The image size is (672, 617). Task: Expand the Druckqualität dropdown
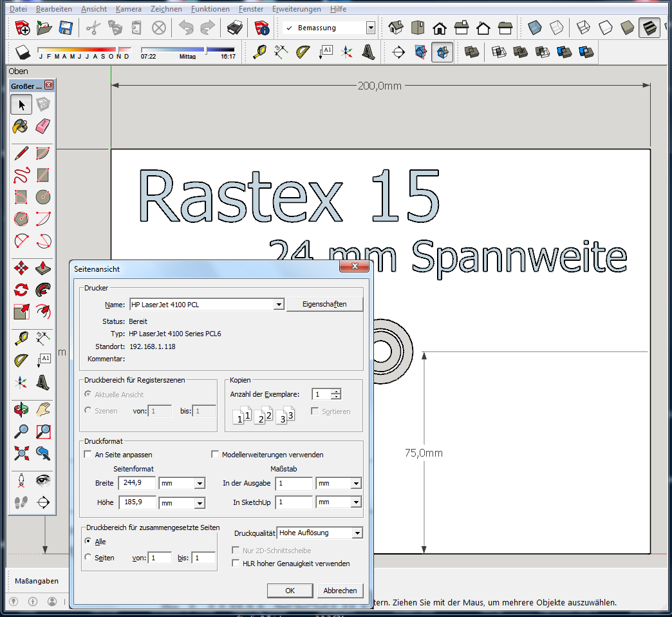pyautogui.click(x=357, y=533)
